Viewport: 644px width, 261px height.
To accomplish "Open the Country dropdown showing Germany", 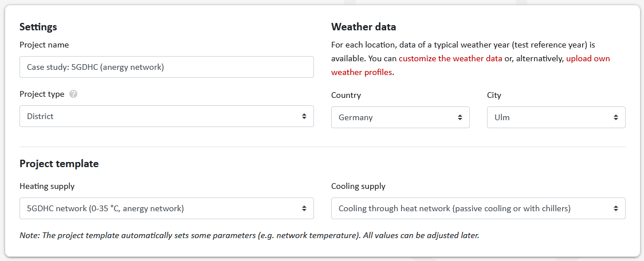I will 400,117.
